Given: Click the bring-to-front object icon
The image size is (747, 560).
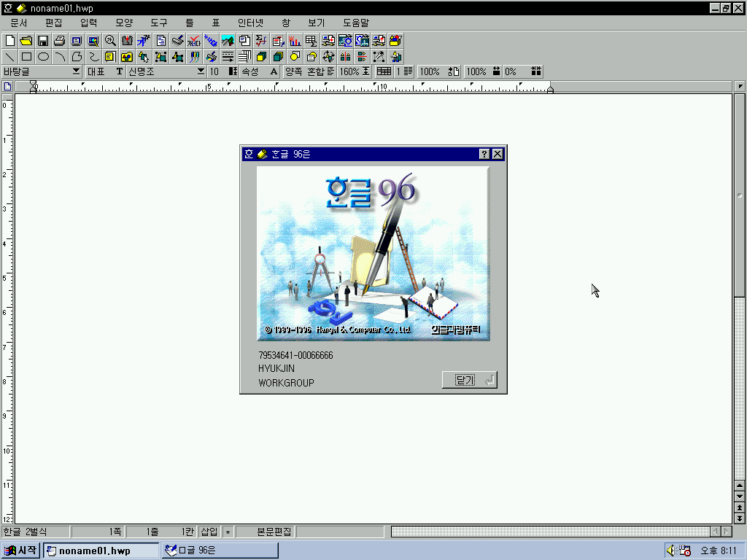Looking at the screenshot, I should coord(261,57).
